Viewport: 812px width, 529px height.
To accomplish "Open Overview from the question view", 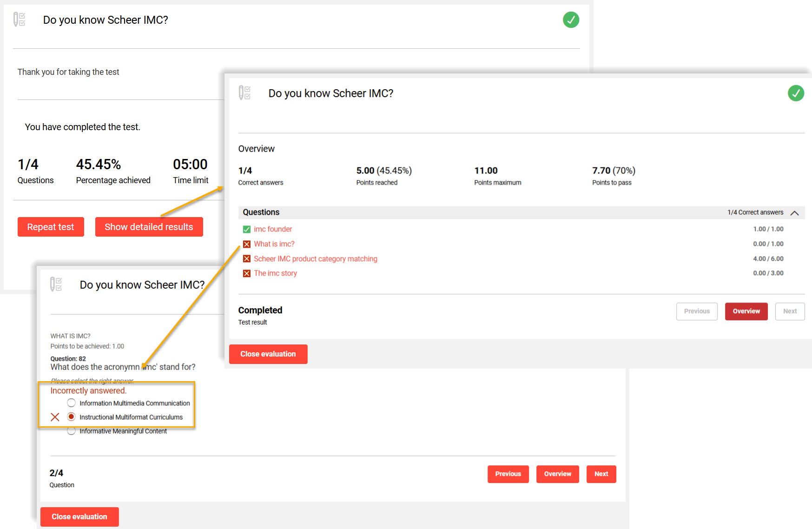I will 558,474.
